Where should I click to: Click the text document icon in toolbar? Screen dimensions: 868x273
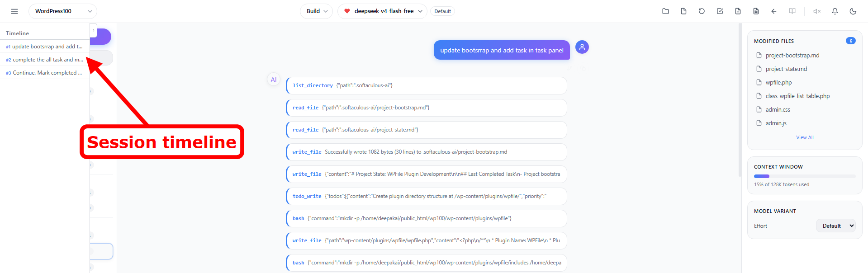756,11
